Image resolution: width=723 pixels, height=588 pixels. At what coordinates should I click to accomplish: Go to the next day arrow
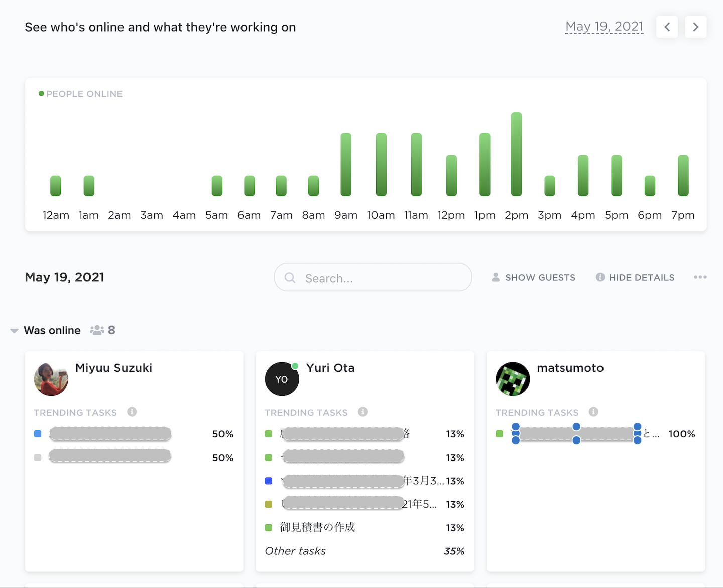coord(695,27)
